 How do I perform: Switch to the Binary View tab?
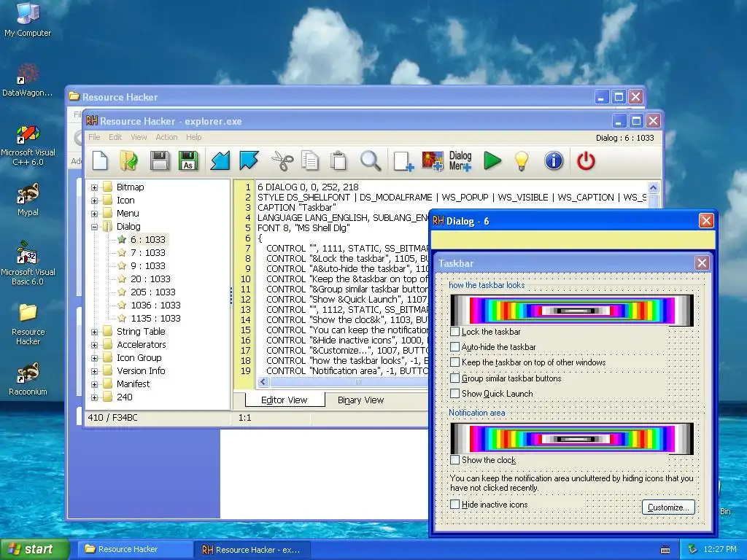[x=360, y=400]
